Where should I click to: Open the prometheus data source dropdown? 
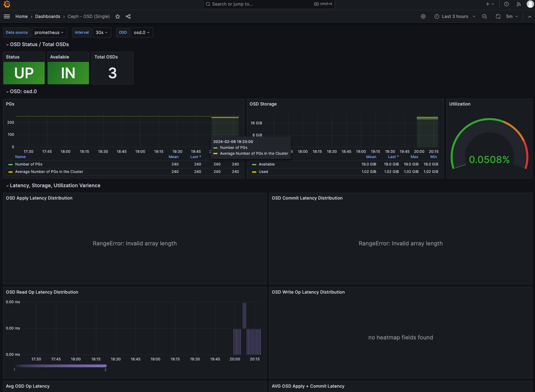tap(49, 32)
